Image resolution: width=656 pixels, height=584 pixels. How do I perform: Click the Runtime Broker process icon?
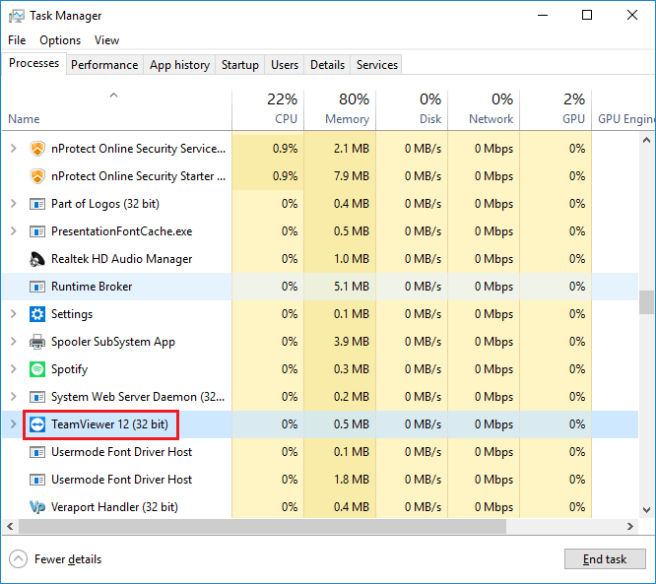(x=38, y=287)
